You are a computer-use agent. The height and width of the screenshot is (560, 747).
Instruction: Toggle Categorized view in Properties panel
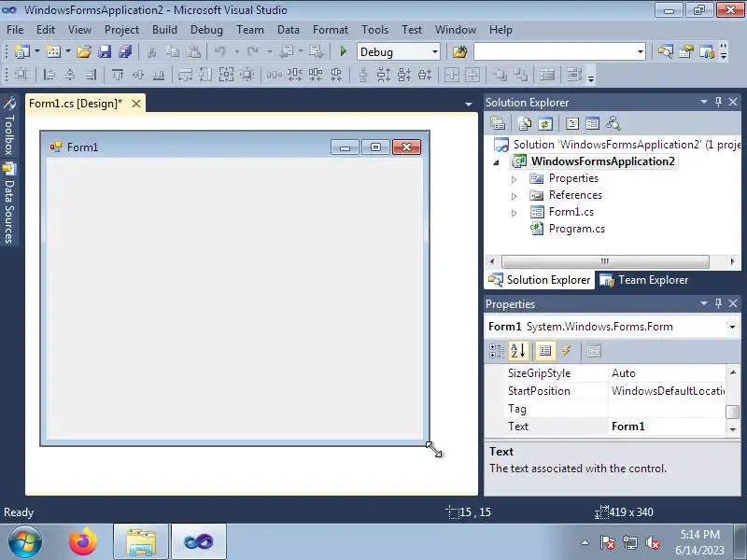pyautogui.click(x=497, y=352)
